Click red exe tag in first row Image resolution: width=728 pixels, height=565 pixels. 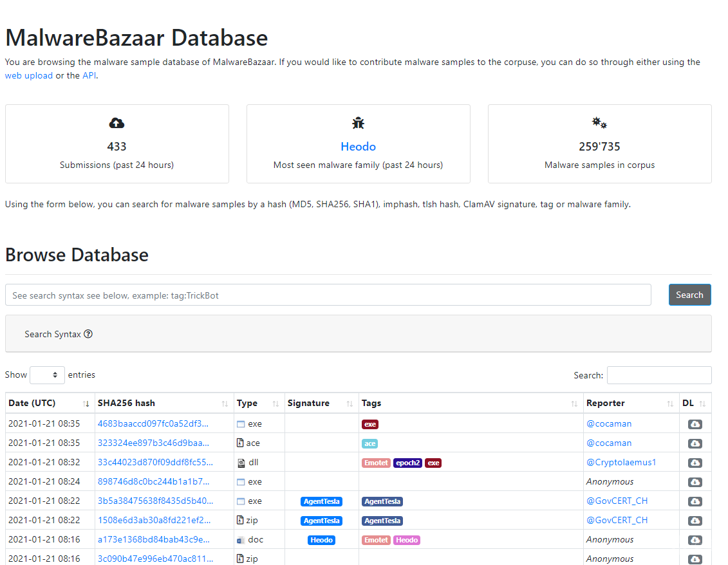[x=370, y=424]
